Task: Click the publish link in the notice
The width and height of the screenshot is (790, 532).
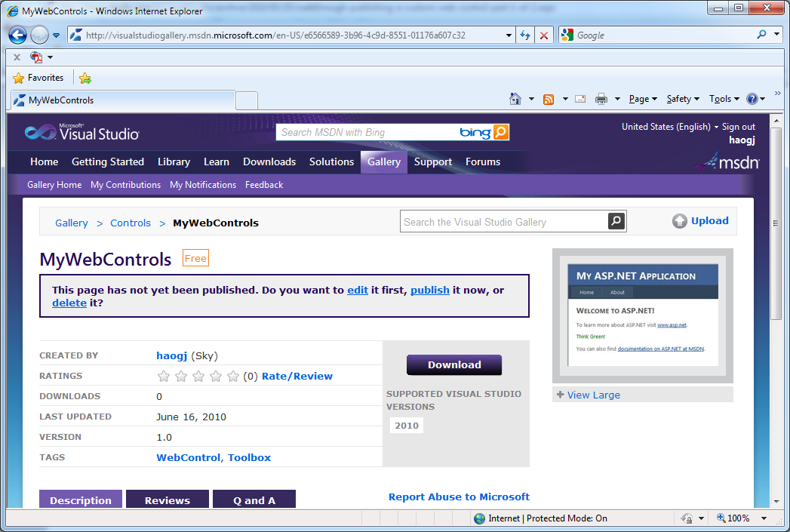Action: [430, 291]
